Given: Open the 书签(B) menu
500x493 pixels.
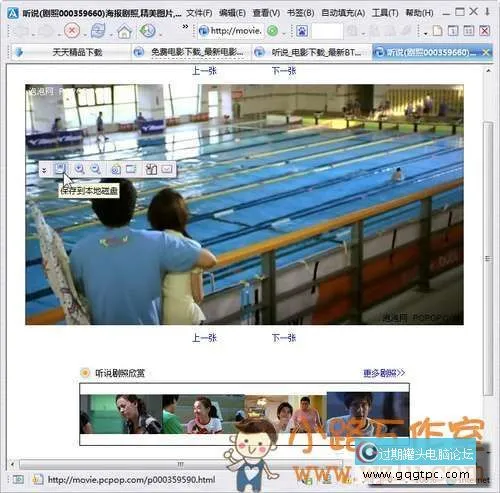Looking at the screenshot, I should (x=300, y=13).
